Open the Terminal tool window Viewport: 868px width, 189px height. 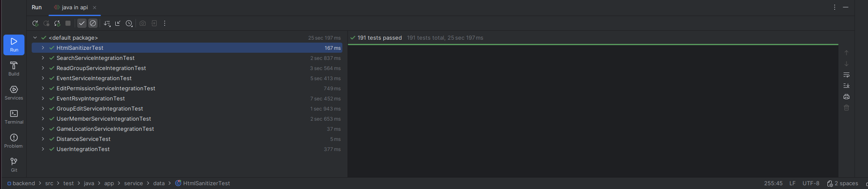coord(14,117)
